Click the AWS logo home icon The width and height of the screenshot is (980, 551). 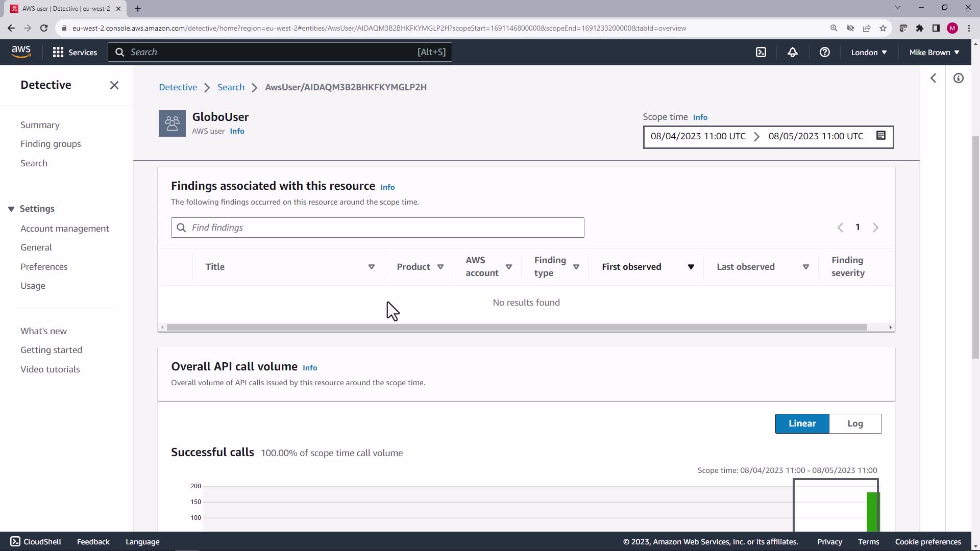[x=21, y=52]
